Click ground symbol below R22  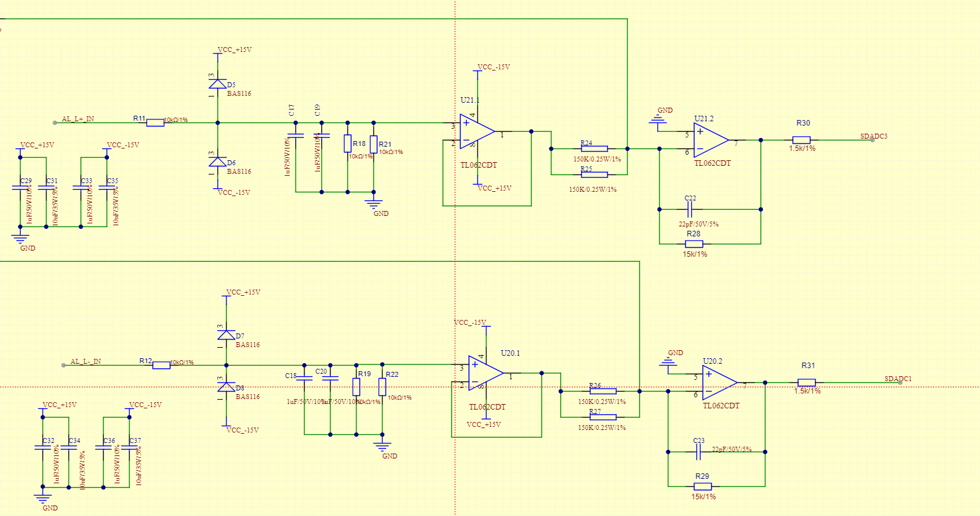(382, 446)
